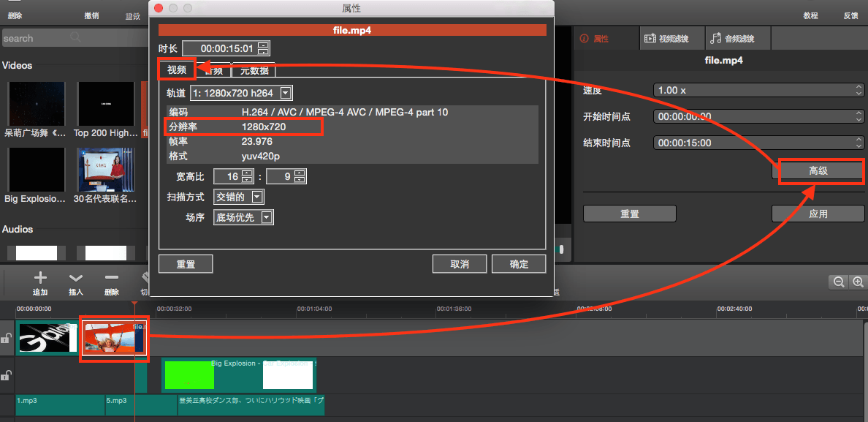
Task: Select the file.mp4 clip on the timeline
Action: 114,339
